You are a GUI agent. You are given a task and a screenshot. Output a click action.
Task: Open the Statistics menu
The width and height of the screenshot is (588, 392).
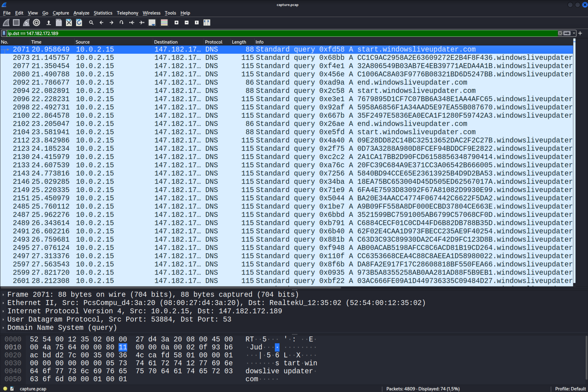pyautogui.click(x=103, y=13)
